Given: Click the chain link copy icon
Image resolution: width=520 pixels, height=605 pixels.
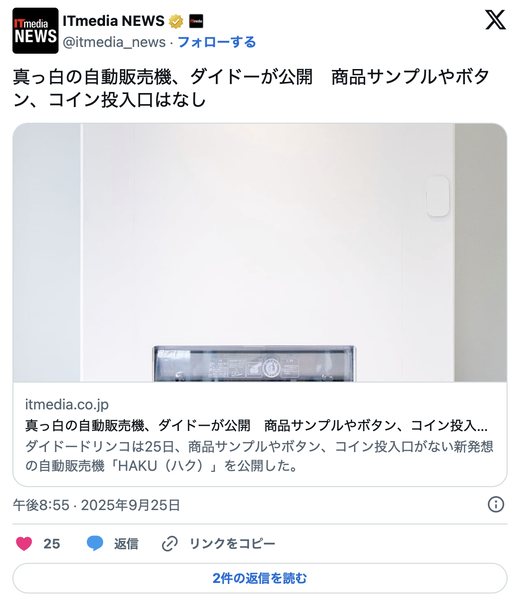Looking at the screenshot, I should point(170,543).
